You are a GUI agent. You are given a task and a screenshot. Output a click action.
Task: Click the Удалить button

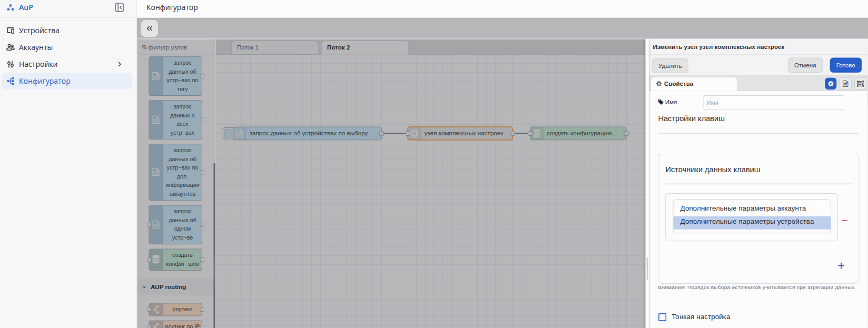click(x=670, y=66)
